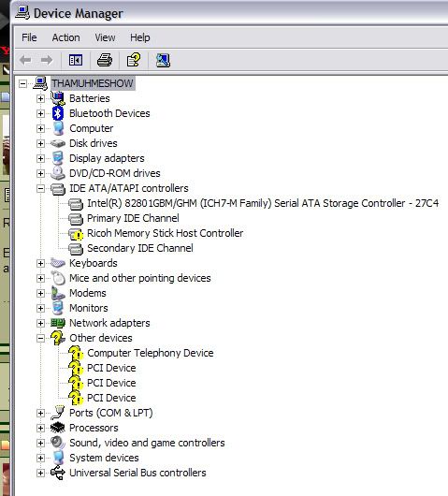Click the Batteries icon
This screenshot has height=496, width=448.
[58, 98]
